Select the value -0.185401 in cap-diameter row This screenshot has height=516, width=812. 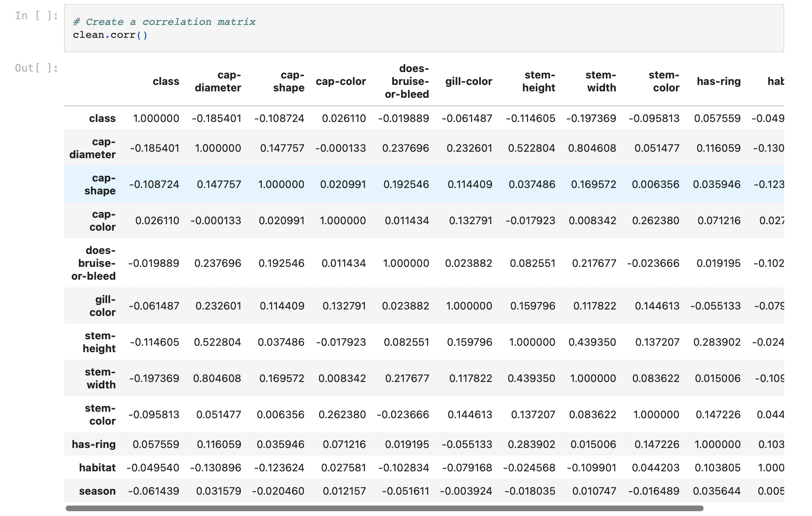click(x=155, y=148)
